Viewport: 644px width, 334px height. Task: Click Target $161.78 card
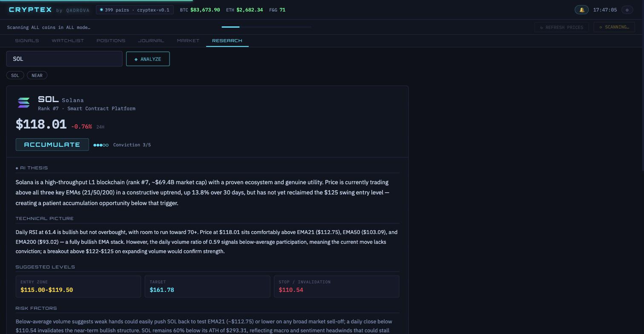[x=207, y=286]
